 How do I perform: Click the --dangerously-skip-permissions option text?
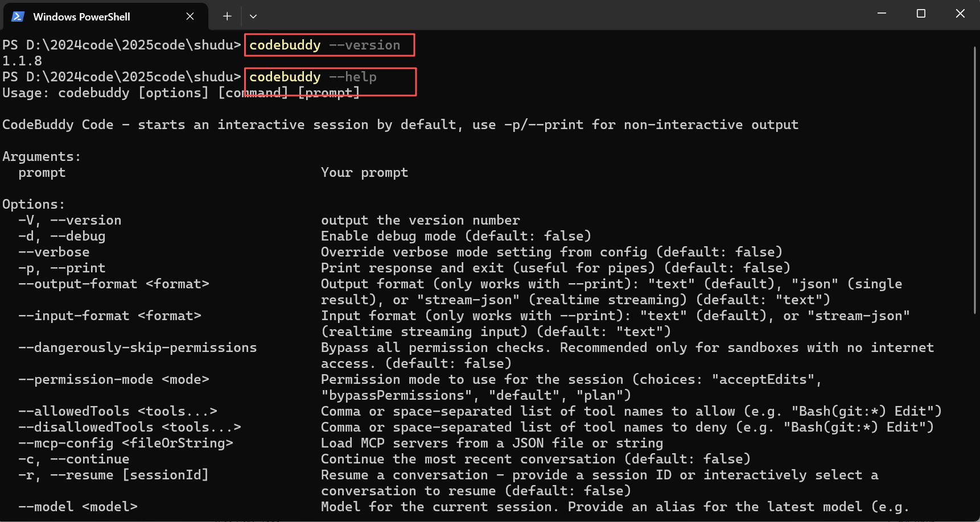(x=137, y=347)
